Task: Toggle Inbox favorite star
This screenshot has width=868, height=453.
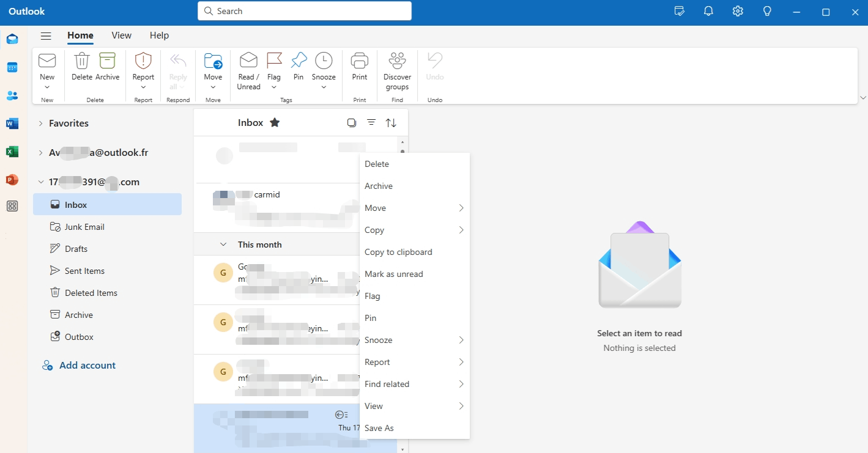Action: click(275, 122)
